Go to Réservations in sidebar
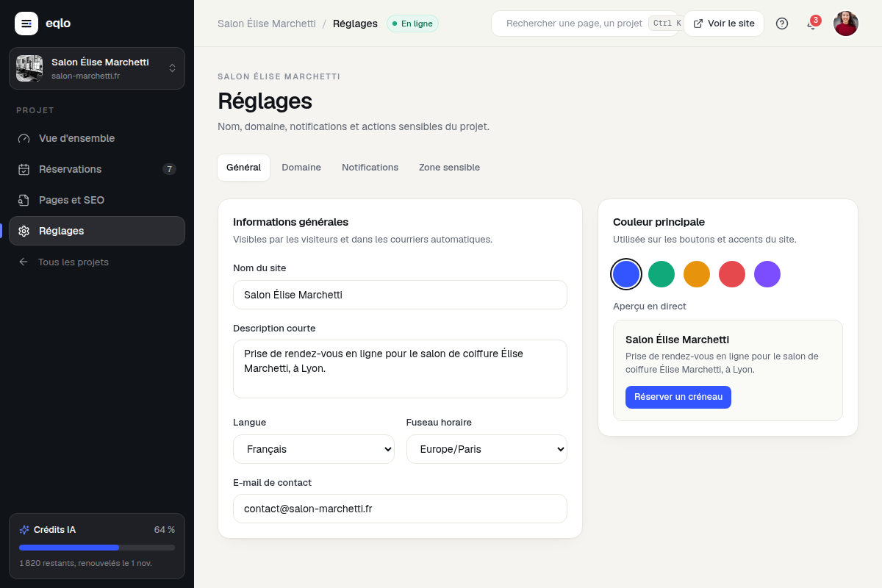Screen dimensions: 882x588 [97, 169]
